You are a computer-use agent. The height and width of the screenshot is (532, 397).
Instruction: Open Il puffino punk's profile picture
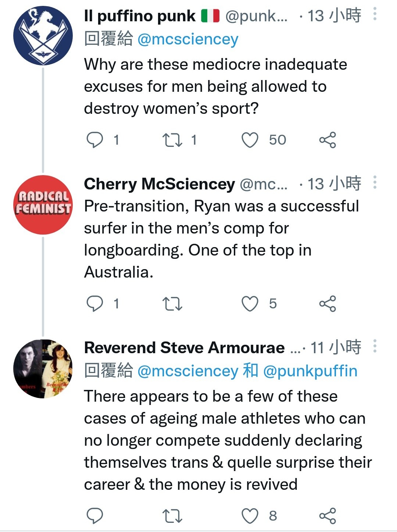(43, 36)
